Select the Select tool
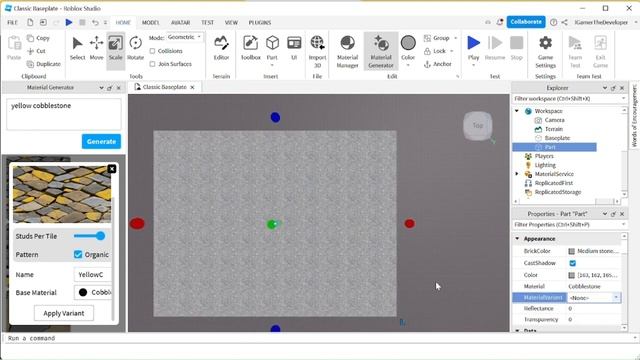Viewport: 640px width, 360px height. point(77,48)
